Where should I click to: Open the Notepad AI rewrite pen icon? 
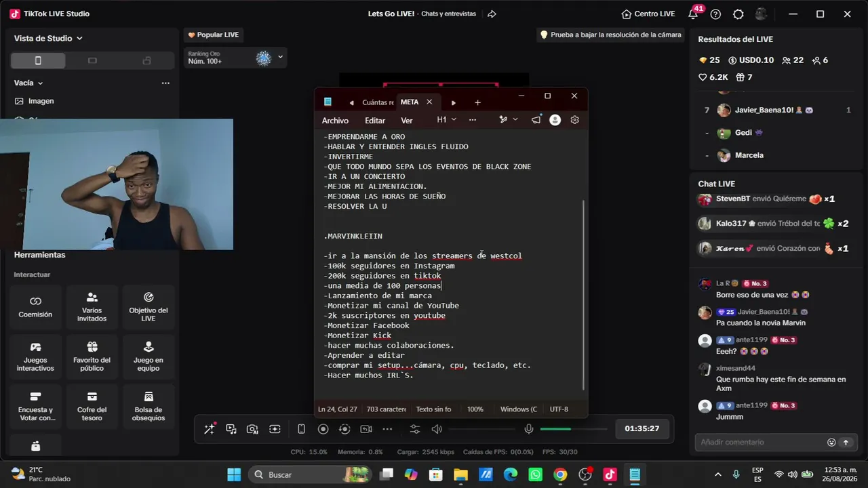503,119
